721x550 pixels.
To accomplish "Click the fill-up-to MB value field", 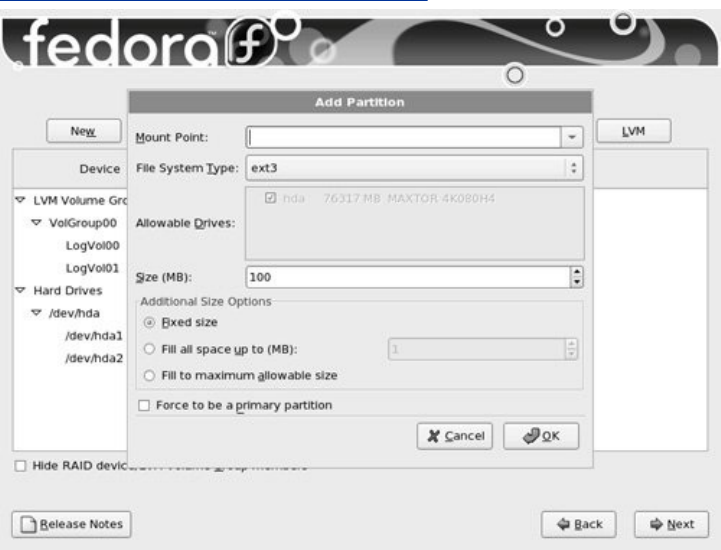I will pos(477,349).
